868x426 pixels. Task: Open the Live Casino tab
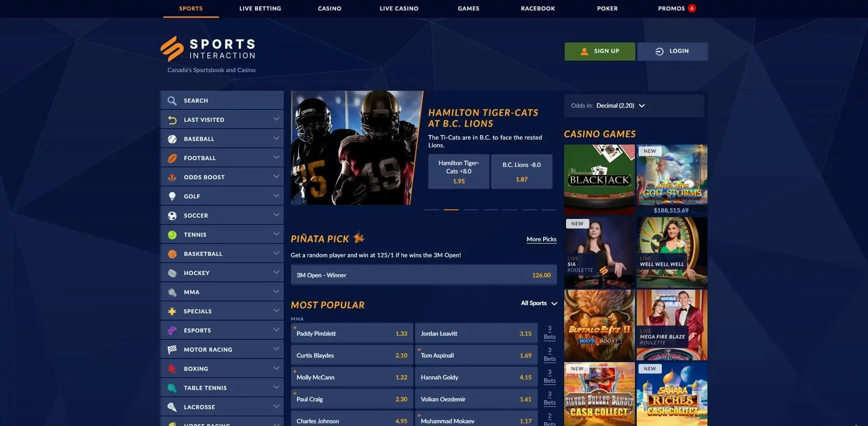399,9
